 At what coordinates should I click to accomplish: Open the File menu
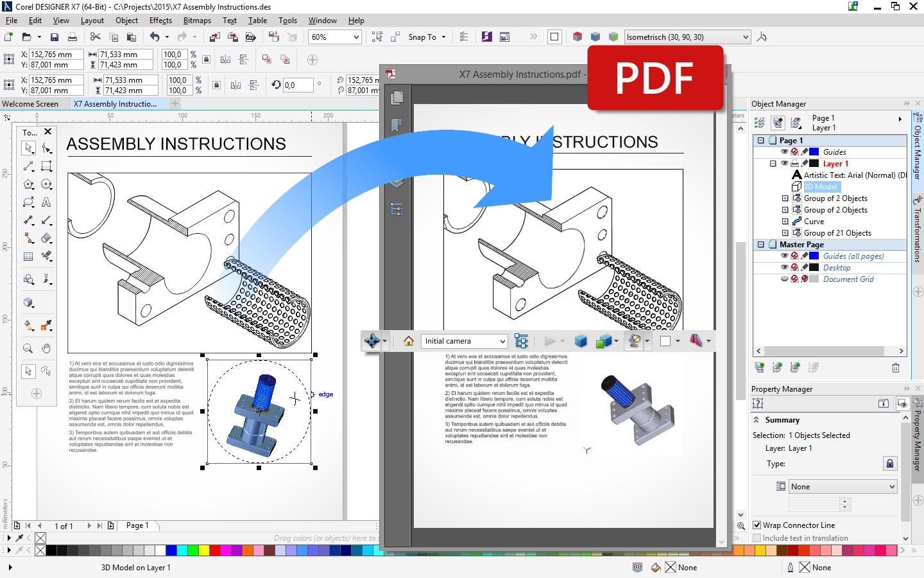click(12, 21)
